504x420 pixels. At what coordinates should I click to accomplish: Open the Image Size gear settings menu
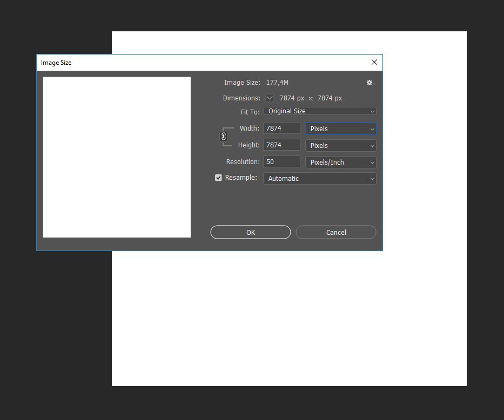pyautogui.click(x=370, y=83)
